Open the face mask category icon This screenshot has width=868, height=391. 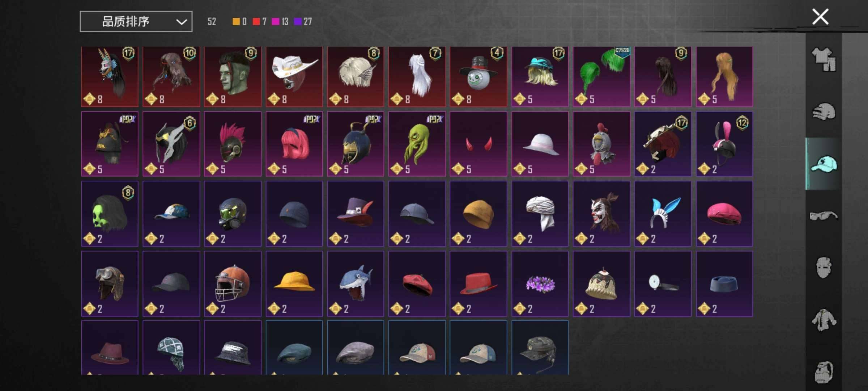tap(824, 268)
